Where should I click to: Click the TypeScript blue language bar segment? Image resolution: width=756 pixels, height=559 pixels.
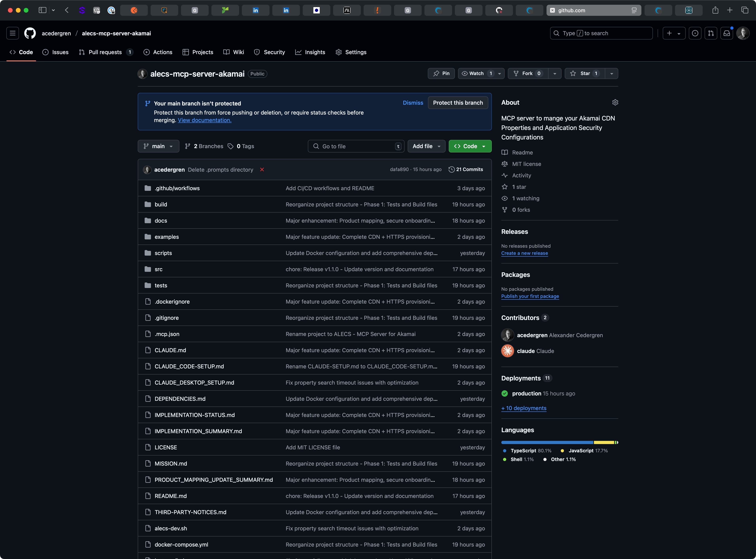click(x=547, y=443)
